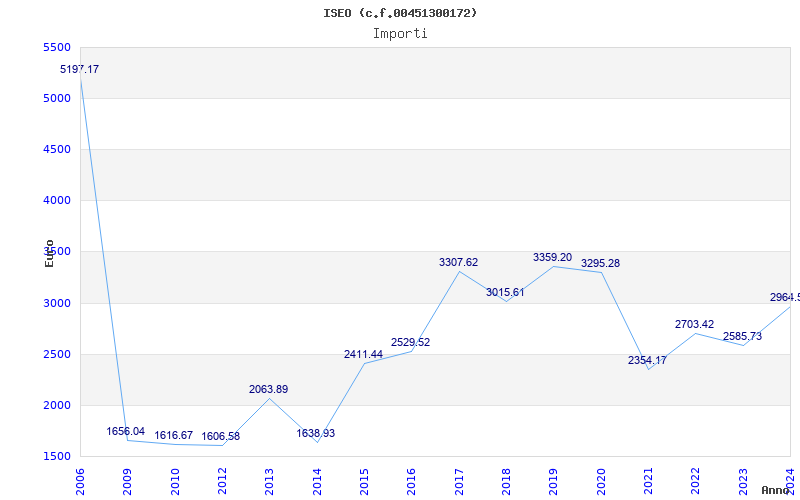Image resolution: width=800 pixels, height=500 pixels.
Task: Click the 1606.58 data label
Action: click(x=220, y=436)
